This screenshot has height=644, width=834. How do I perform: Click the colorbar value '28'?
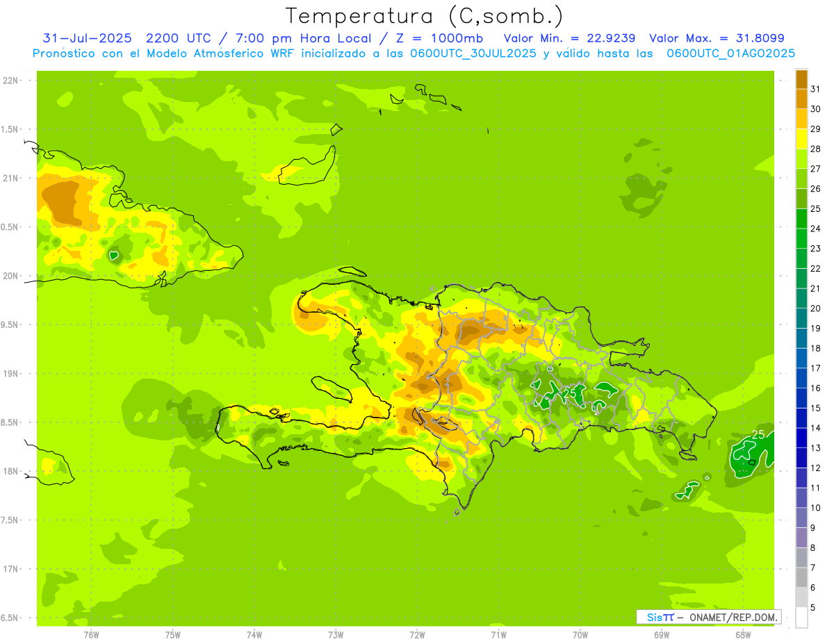coord(815,149)
